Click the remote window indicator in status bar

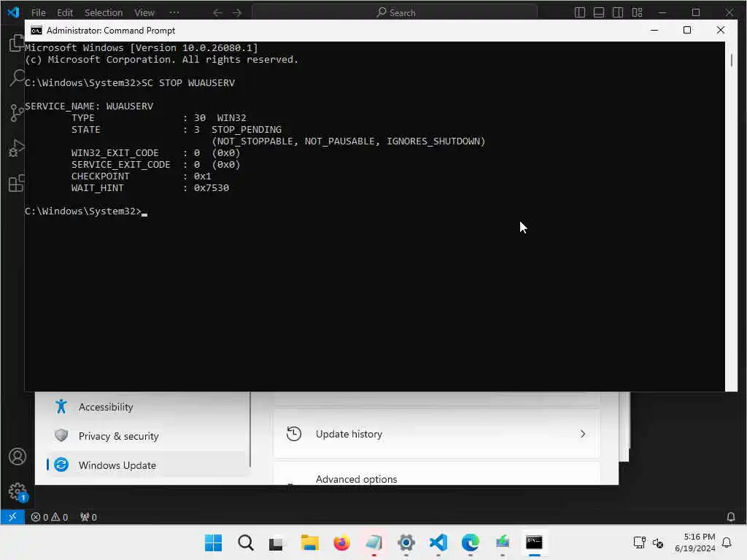coord(12,517)
